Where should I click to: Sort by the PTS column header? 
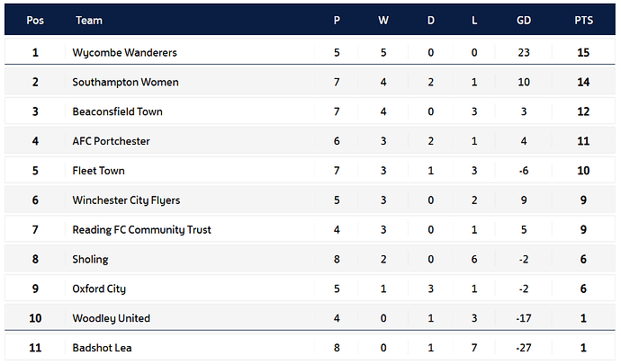tap(583, 21)
